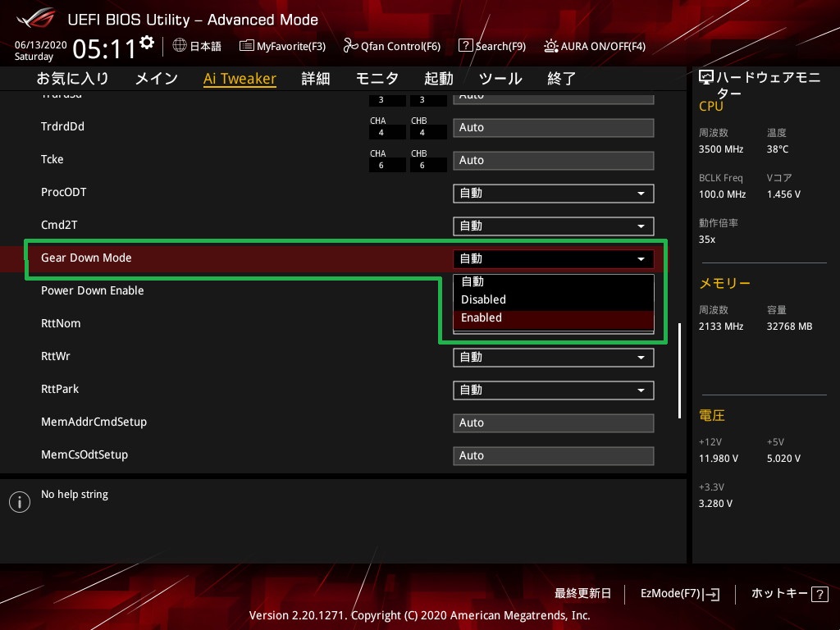Click the 05:11 clock display
The width and height of the screenshot is (840, 630).
click(104, 49)
